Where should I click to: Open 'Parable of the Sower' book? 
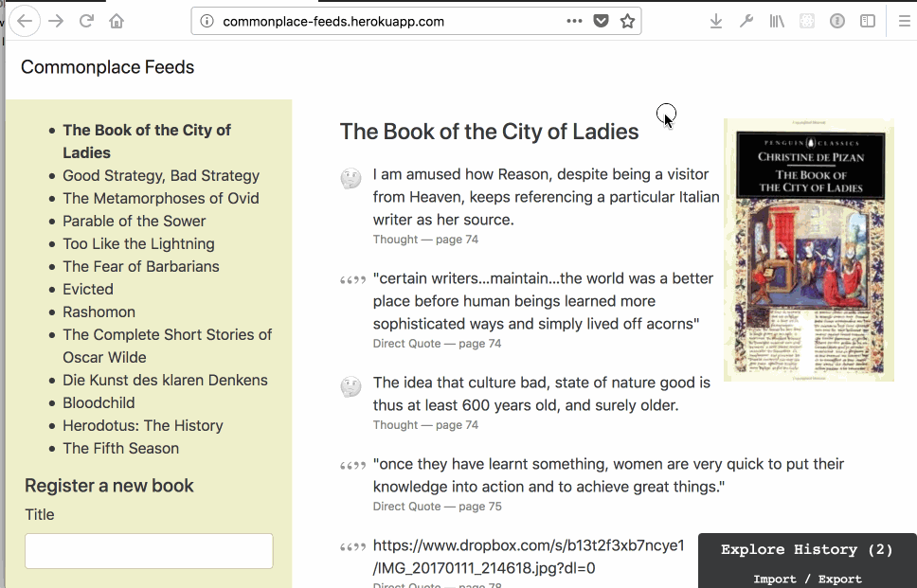[134, 222]
